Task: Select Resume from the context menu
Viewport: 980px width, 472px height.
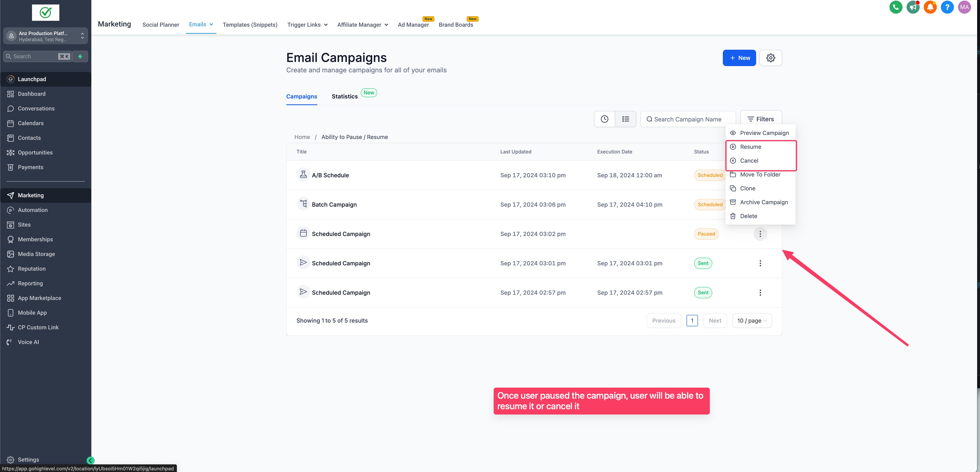Action: pos(750,147)
